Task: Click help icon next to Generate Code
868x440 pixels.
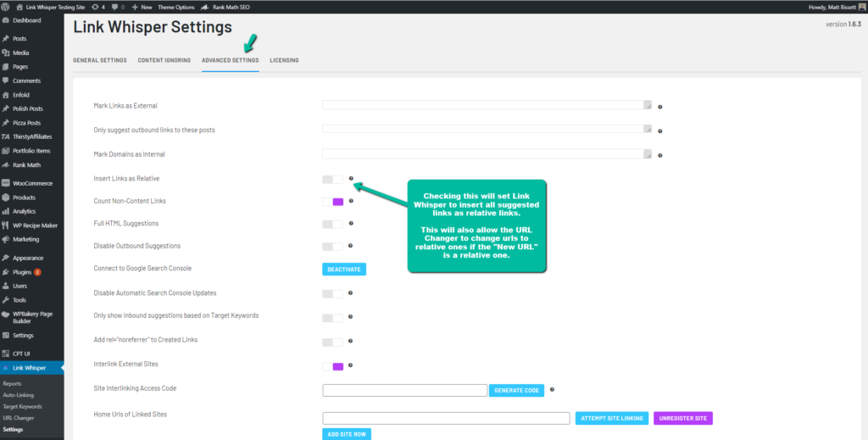Action: (552, 390)
